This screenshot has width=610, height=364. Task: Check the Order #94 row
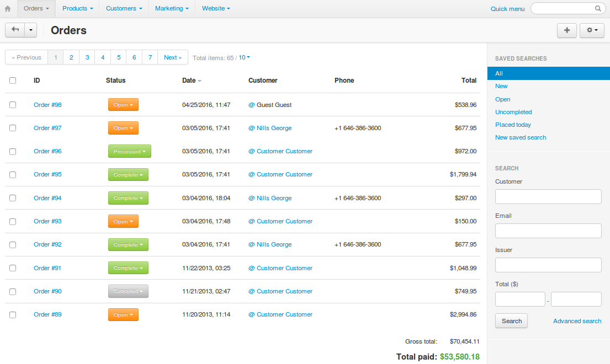(x=13, y=198)
